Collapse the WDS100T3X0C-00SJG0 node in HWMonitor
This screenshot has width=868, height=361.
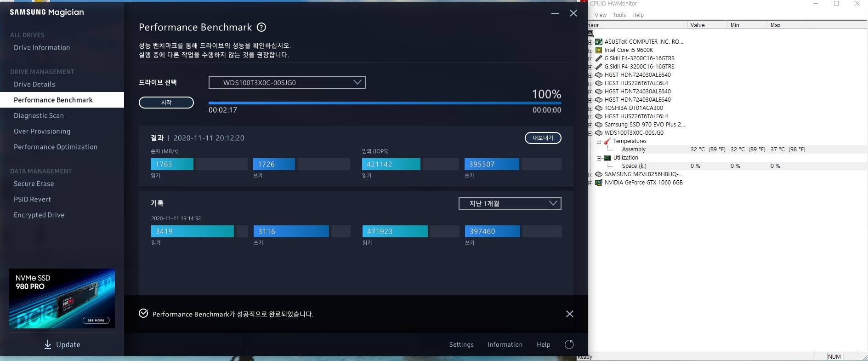(590, 133)
